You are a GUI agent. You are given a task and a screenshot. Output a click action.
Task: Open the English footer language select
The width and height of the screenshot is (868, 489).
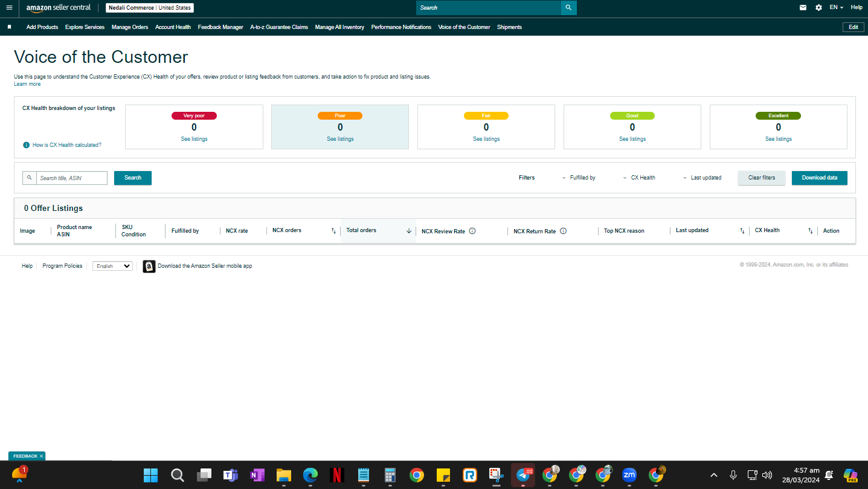pyautogui.click(x=112, y=266)
